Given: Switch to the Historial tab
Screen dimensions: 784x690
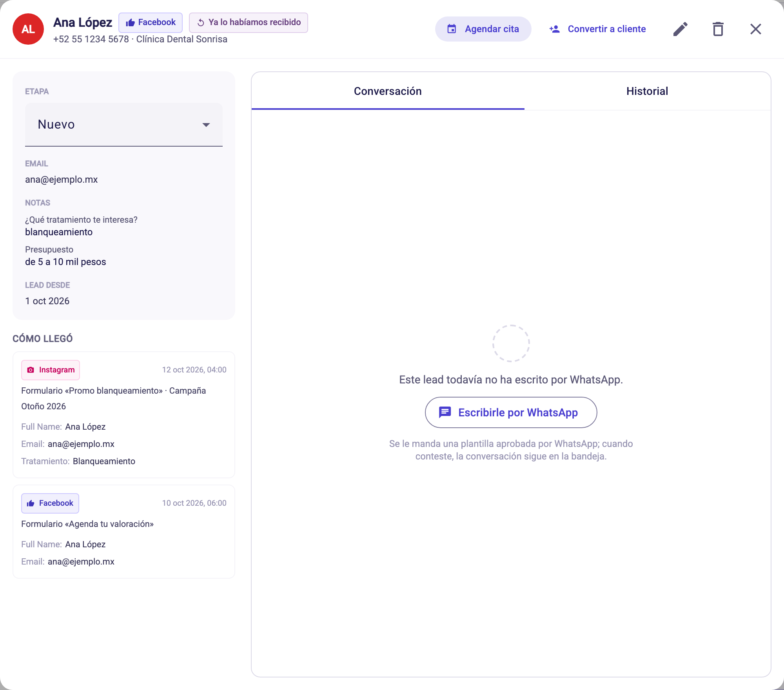Looking at the screenshot, I should 647,91.
